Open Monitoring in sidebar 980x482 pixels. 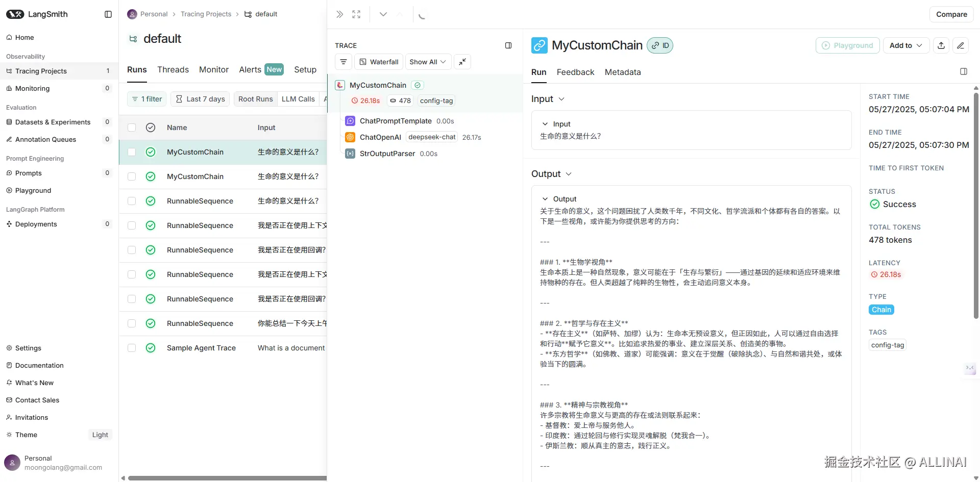(x=59, y=88)
